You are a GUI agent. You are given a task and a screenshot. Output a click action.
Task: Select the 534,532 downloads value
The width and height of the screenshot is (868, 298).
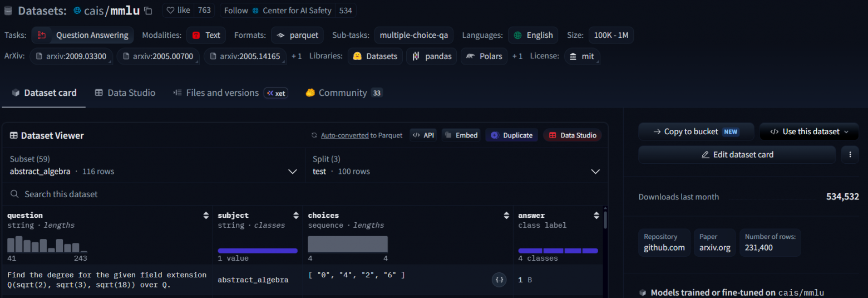pyautogui.click(x=842, y=197)
